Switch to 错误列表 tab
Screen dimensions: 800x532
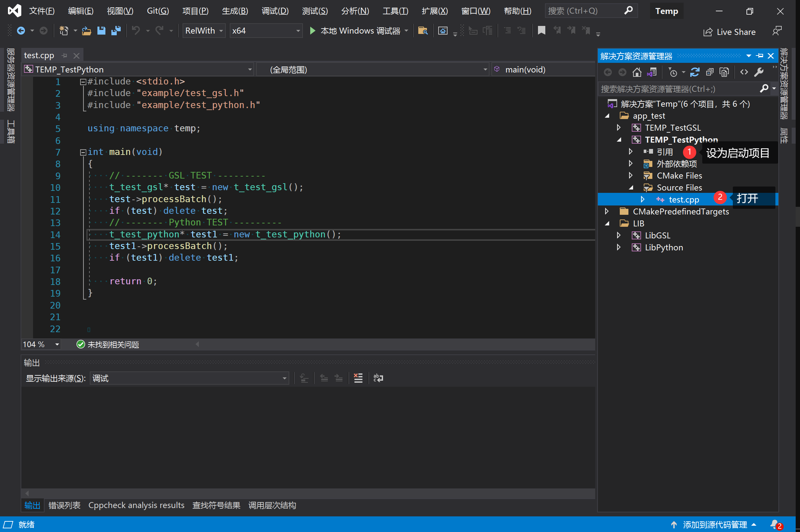point(65,505)
